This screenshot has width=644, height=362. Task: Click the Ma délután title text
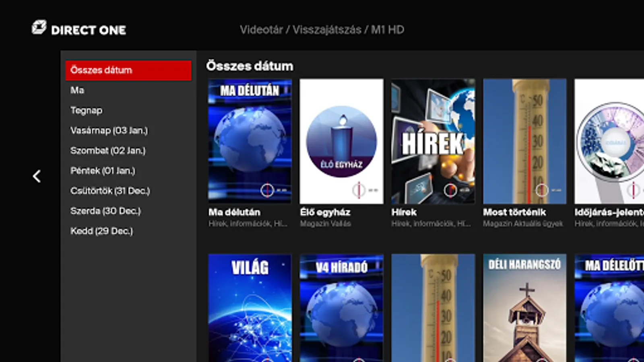pyautogui.click(x=234, y=212)
